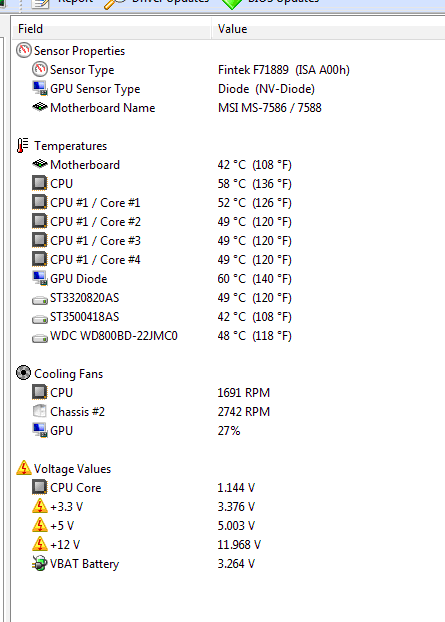This screenshot has height=622, width=445.
Task: Click the +12 V voltage icon
Action: pyautogui.click(x=40, y=544)
